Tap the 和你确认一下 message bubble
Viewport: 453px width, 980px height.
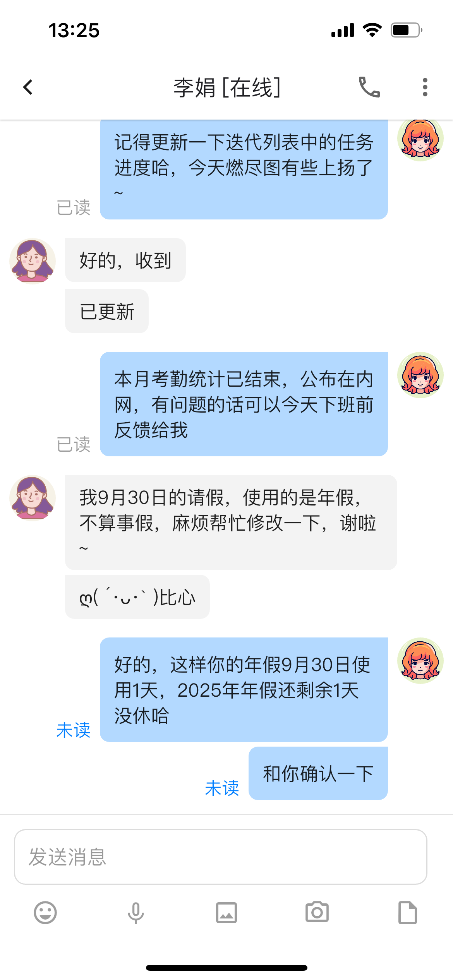point(318,773)
